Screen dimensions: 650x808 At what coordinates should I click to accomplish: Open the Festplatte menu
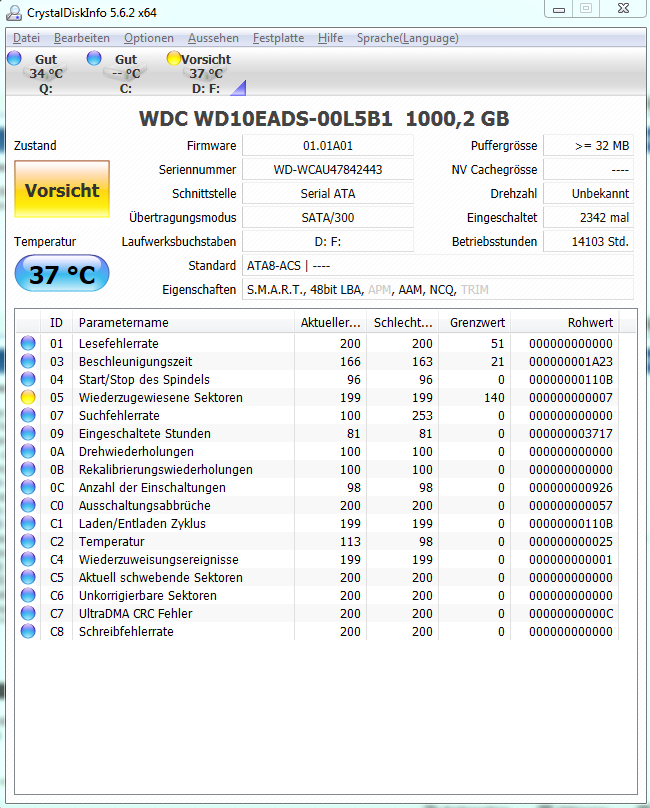point(278,38)
